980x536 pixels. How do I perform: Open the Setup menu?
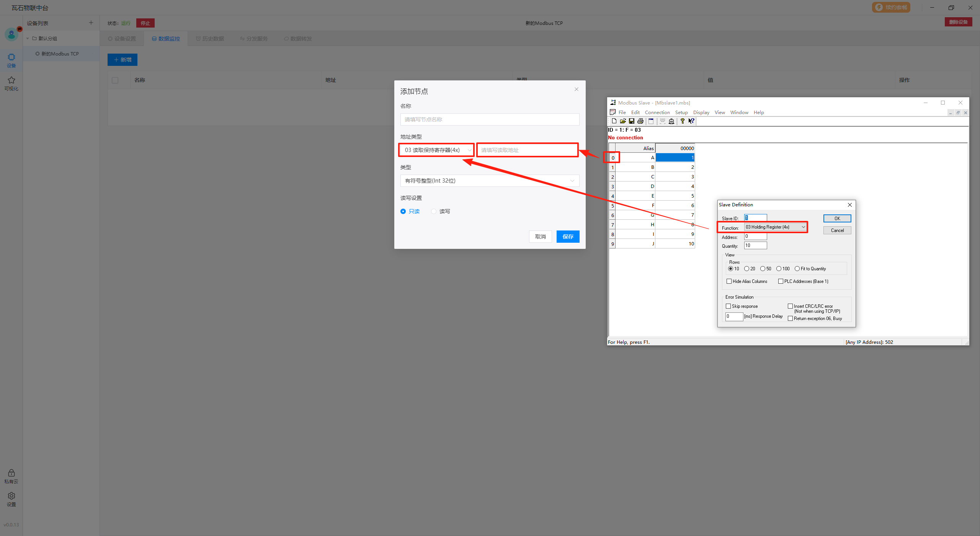click(x=681, y=113)
